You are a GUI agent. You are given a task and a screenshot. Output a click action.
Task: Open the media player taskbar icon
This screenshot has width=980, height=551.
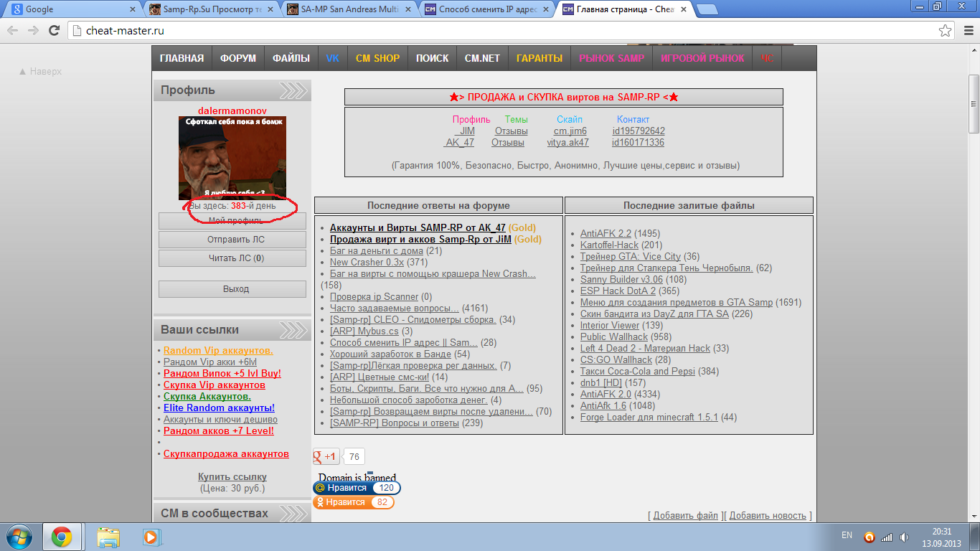[151, 536]
